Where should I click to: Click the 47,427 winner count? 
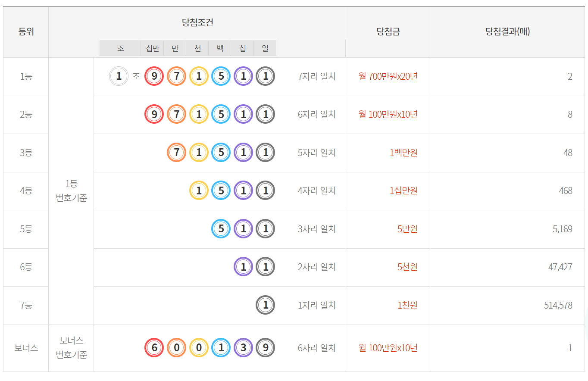560,267
